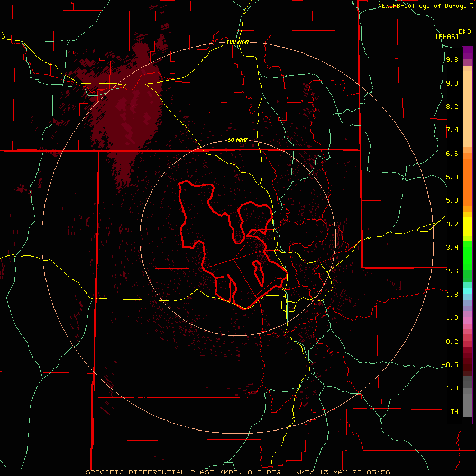Screen dimensions: 476x476
Task: Click the 8.2 scale value
Action: tap(452, 106)
